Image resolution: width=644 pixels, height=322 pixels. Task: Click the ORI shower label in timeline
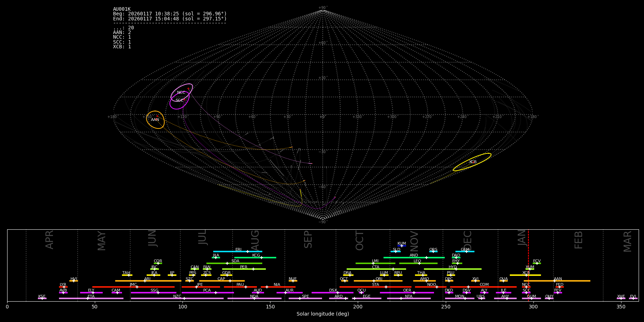tap(379, 279)
